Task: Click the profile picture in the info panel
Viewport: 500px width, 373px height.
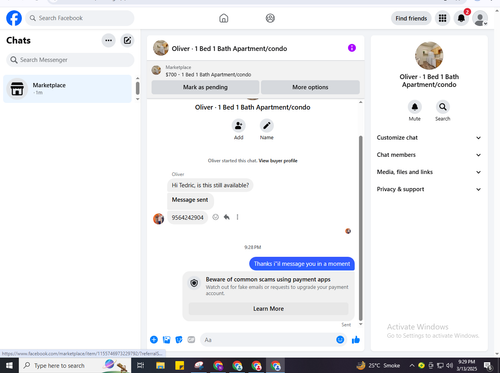Action: coord(429,56)
